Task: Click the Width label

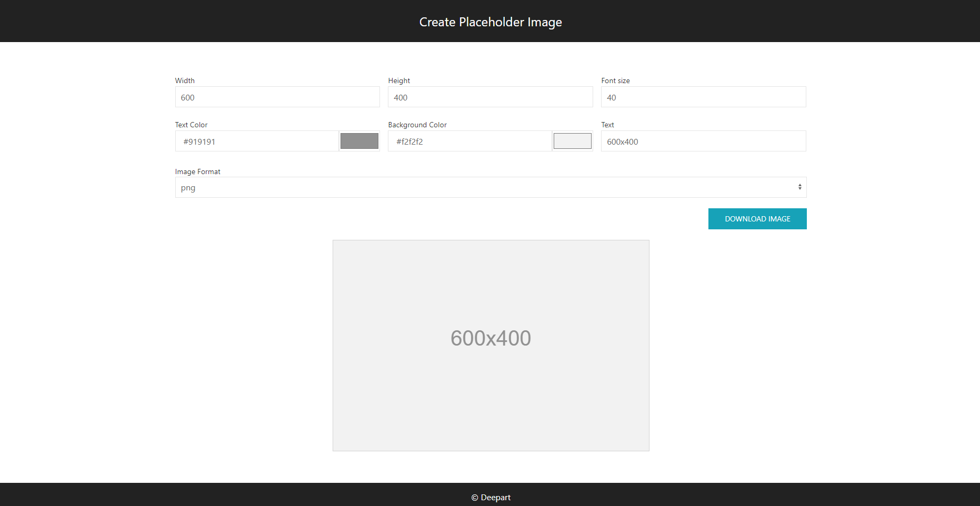Action: pos(185,80)
